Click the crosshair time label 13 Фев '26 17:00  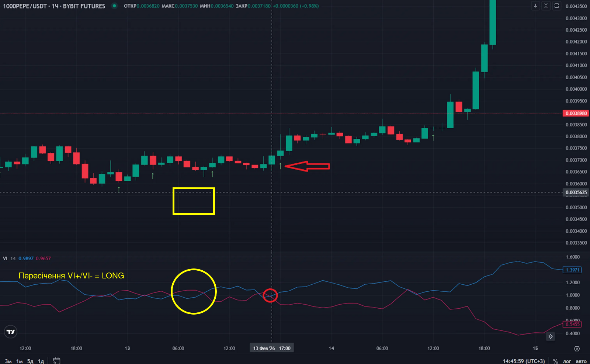point(272,348)
